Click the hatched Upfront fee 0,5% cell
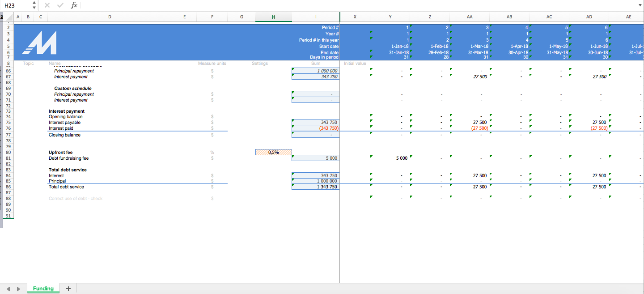644x294 pixels. 273,152
